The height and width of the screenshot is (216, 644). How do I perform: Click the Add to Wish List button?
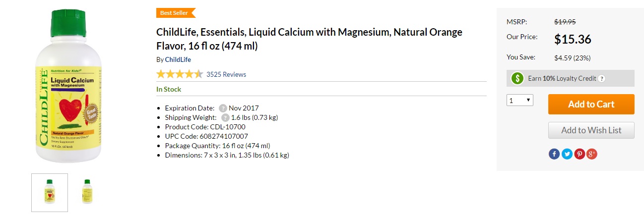[591, 130]
